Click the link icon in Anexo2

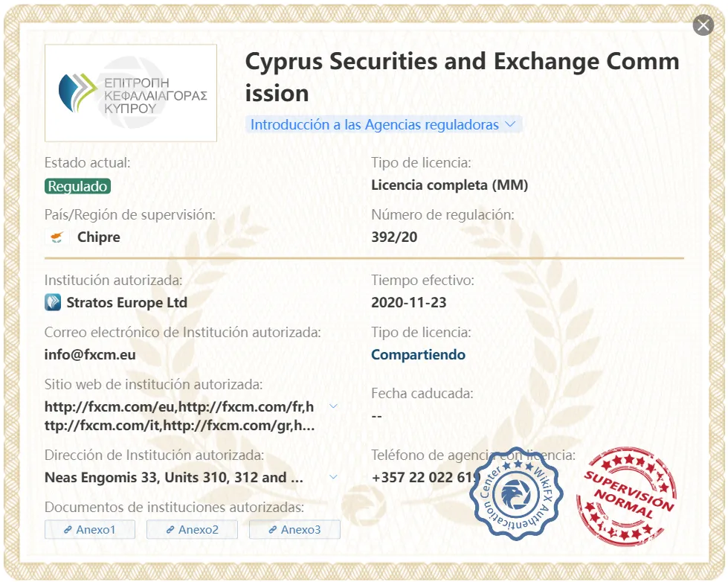(170, 529)
